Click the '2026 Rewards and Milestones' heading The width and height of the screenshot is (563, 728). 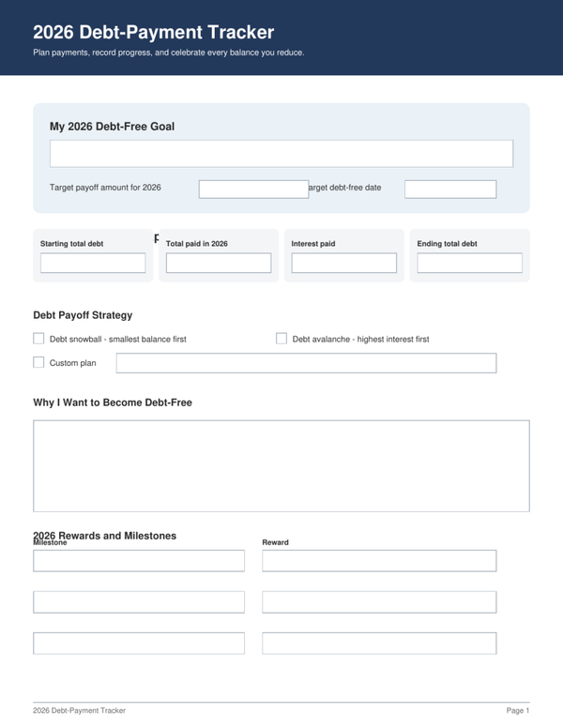click(104, 536)
